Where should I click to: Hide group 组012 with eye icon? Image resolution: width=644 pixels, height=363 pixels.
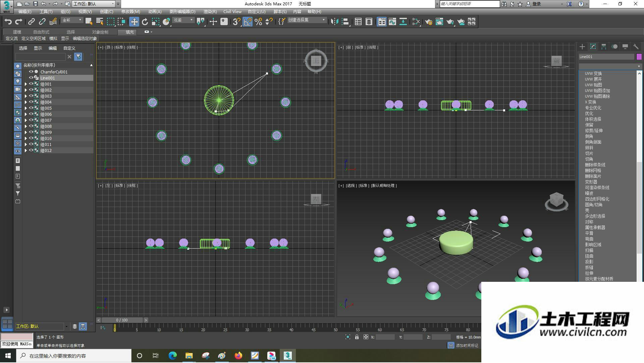tap(31, 150)
